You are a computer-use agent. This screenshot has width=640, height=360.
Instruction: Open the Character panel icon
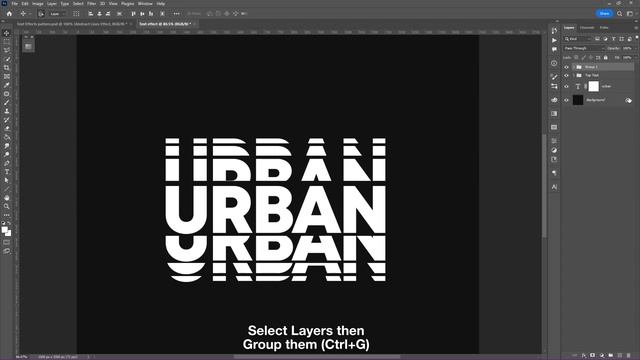point(554,187)
